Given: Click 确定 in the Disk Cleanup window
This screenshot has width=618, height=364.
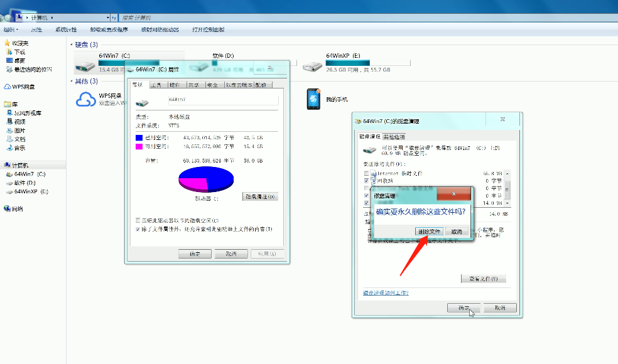Looking at the screenshot, I should 463,308.
